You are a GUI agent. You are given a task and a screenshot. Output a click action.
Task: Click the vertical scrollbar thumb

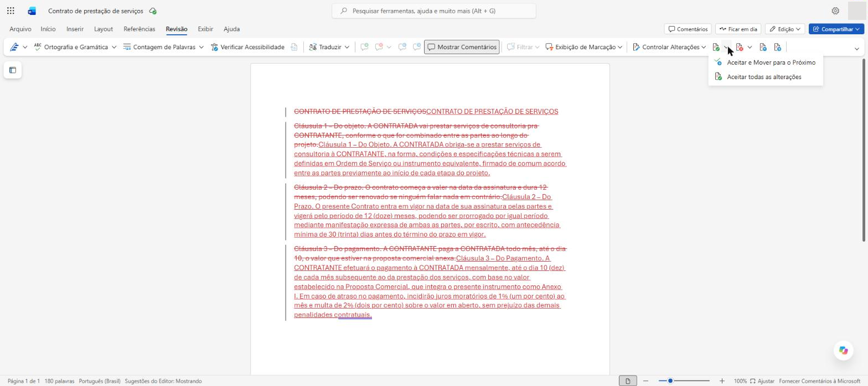coord(864,149)
